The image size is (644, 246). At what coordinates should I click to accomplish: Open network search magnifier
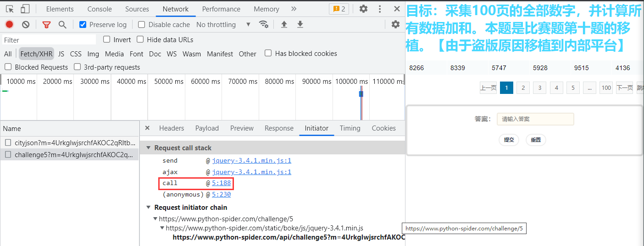(62, 25)
